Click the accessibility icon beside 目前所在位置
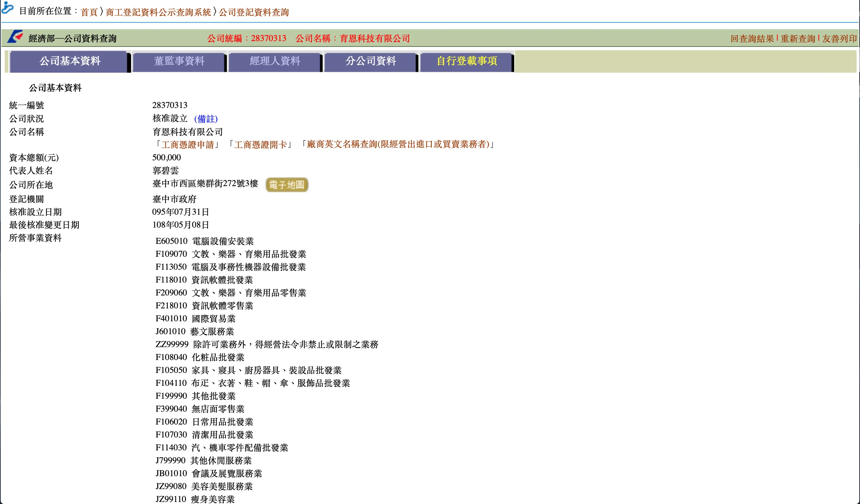 7,7
